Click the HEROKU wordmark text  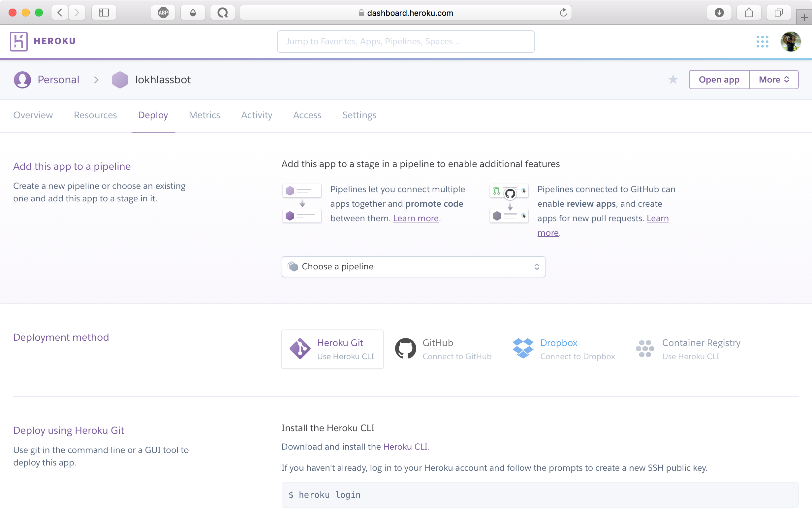coord(55,41)
